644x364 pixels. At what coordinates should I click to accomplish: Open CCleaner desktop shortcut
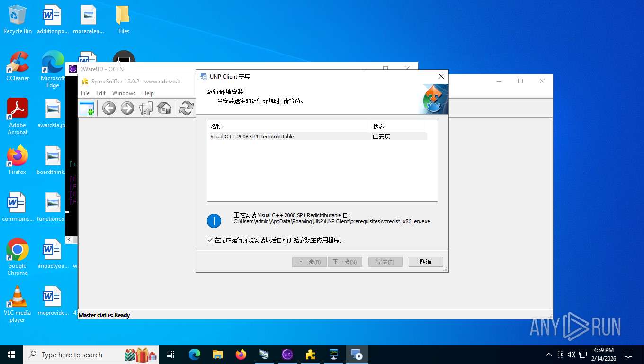[18, 66]
